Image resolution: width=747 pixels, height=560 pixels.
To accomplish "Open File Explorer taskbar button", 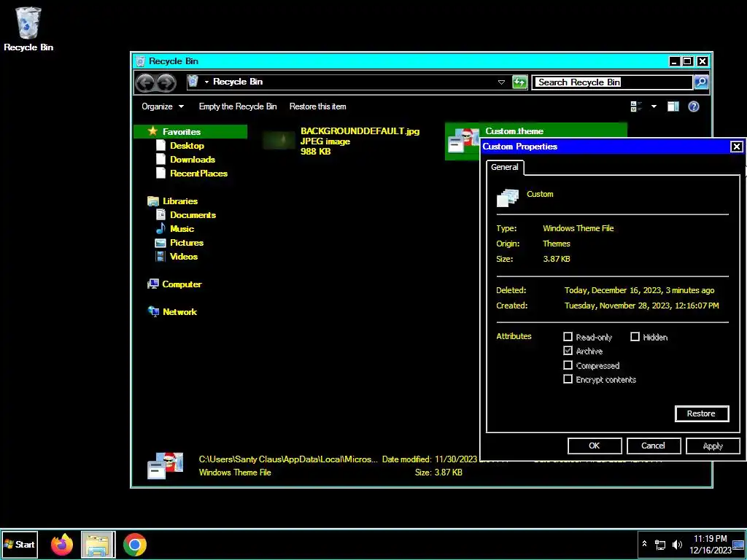I will pos(98,545).
